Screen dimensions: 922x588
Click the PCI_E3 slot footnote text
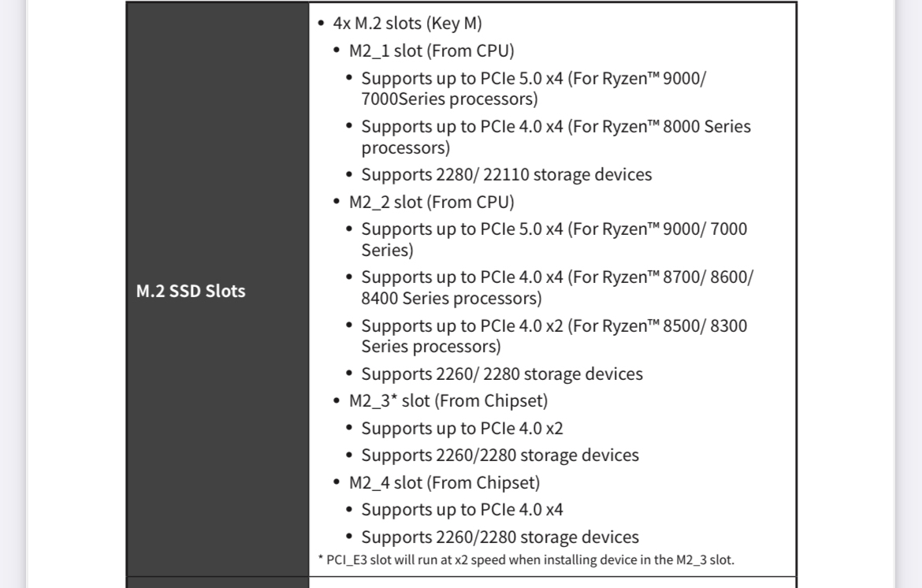pos(526,560)
